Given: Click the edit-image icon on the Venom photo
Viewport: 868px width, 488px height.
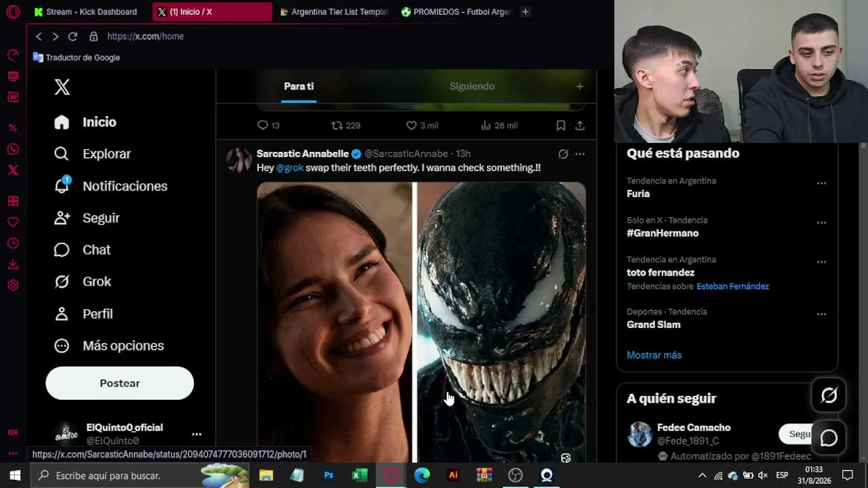Looking at the screenshot, I should [566, 458].
